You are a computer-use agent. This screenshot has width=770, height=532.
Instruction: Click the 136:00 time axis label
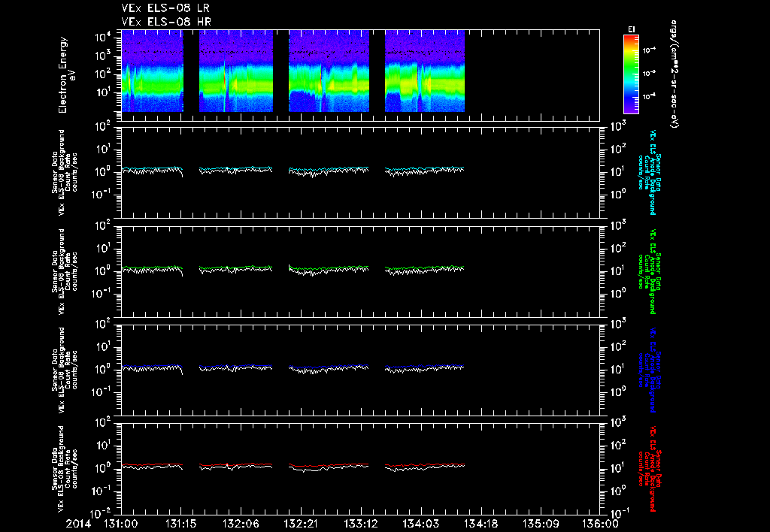tap(600, 524)
